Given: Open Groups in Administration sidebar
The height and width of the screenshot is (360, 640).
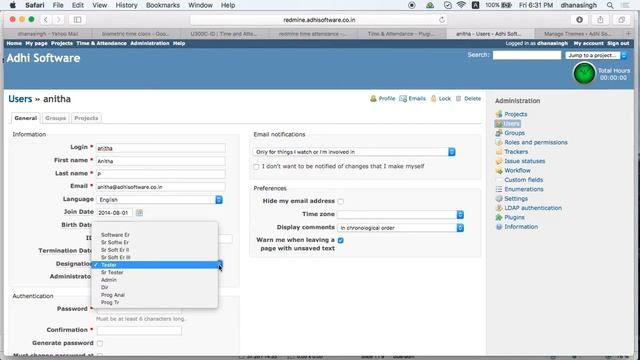Looking at the screenshot, I should [x=514, y=133].
